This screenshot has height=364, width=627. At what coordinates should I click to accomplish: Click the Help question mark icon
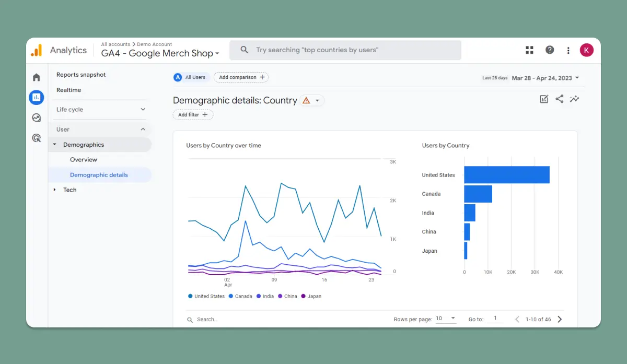550,50
